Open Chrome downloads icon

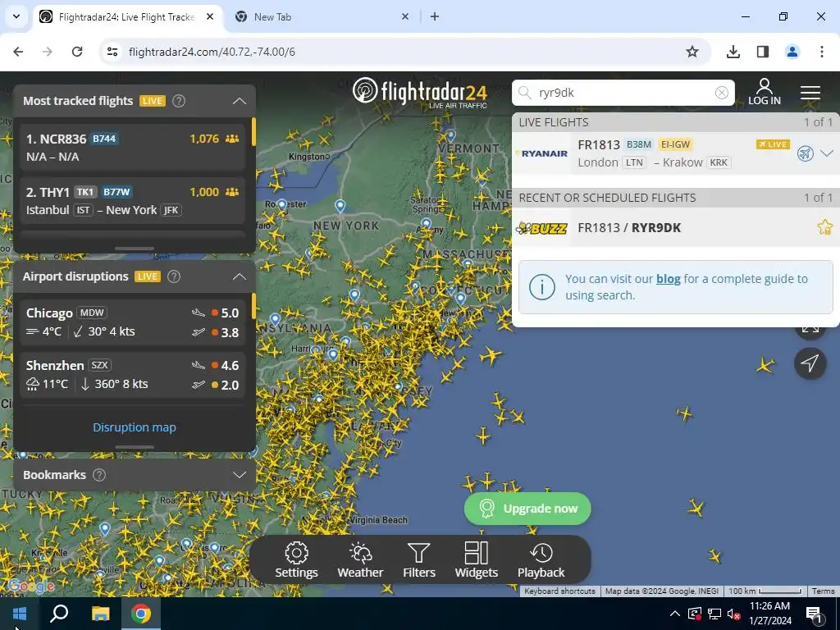click(733, 52)
